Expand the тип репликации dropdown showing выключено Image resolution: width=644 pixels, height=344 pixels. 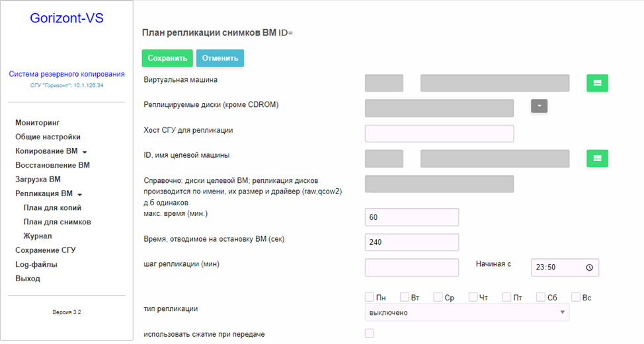point(467,312)
